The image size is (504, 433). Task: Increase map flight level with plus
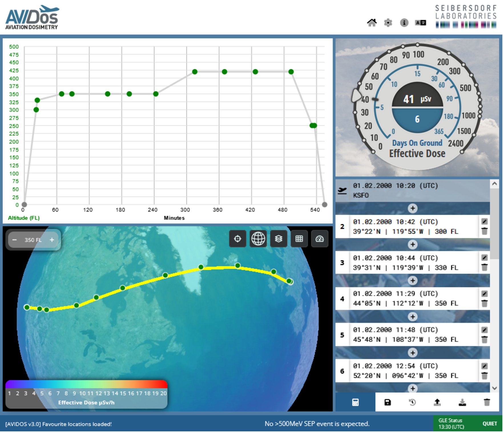click(52, 240)
